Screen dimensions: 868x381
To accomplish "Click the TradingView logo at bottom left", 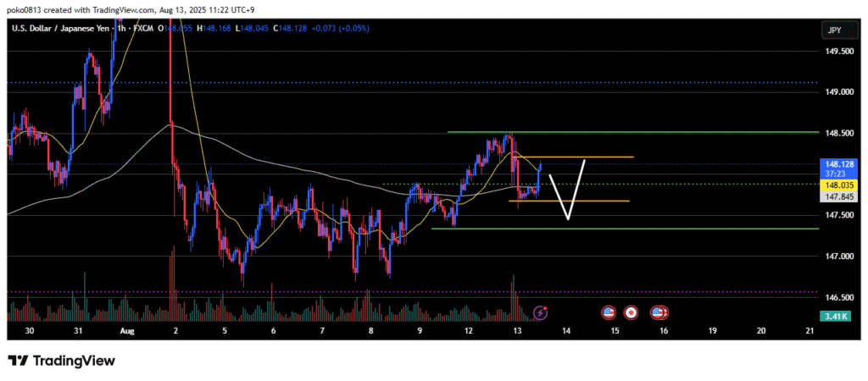I will coord(61,361).
